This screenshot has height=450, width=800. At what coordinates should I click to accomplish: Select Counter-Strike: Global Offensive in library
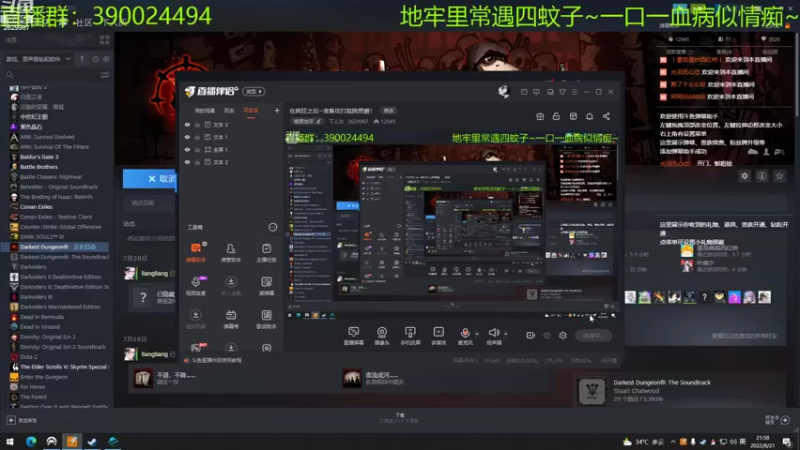tap(61, 227)
